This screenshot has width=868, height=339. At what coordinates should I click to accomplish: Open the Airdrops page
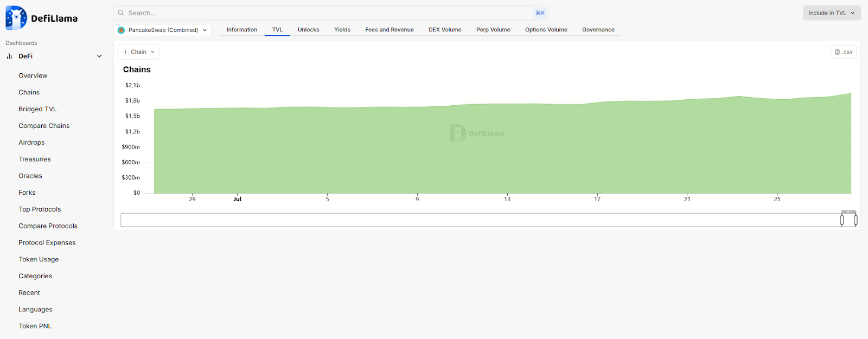31,143
